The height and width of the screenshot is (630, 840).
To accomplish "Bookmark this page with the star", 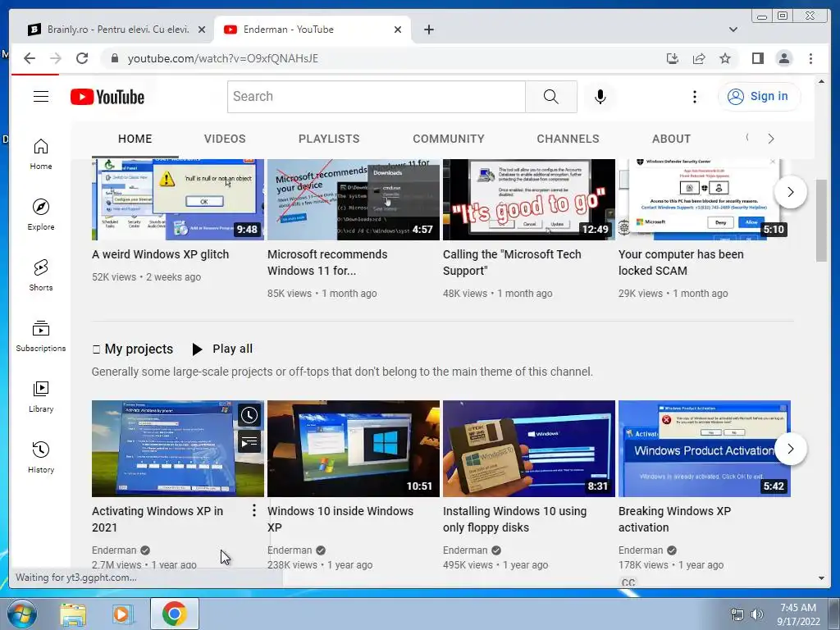I will (725, 58).
